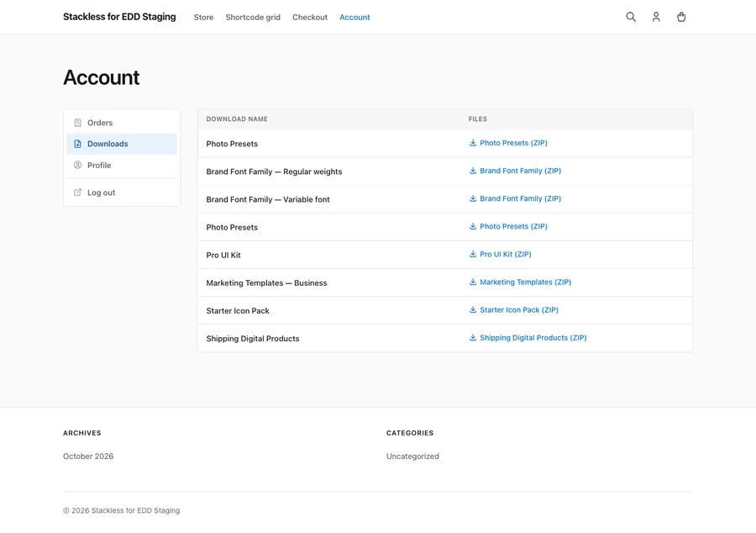Switch to Orders tab in sidebar
The height and width of the screenshot is (533, 756).
click(122, 123)
